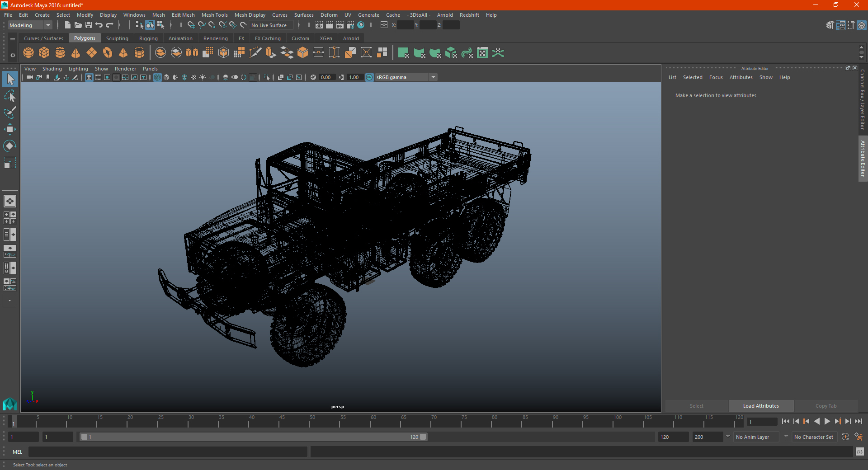Image resolution: width=868 pixels, height=470 pixels.
Task: Click the Load Attributes button
Action: pyautogui.click(x=761, y=406)
